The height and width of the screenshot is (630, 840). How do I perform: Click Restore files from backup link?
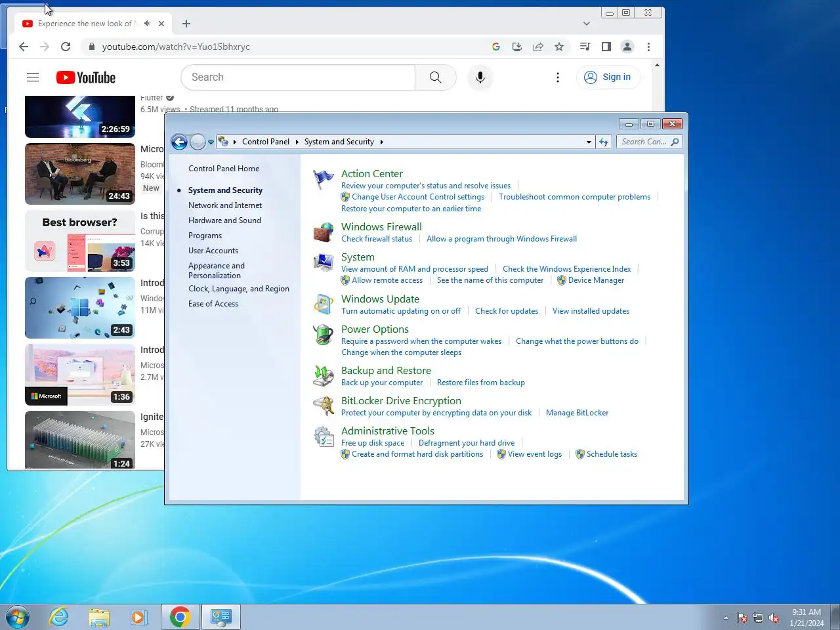(481, 383)
